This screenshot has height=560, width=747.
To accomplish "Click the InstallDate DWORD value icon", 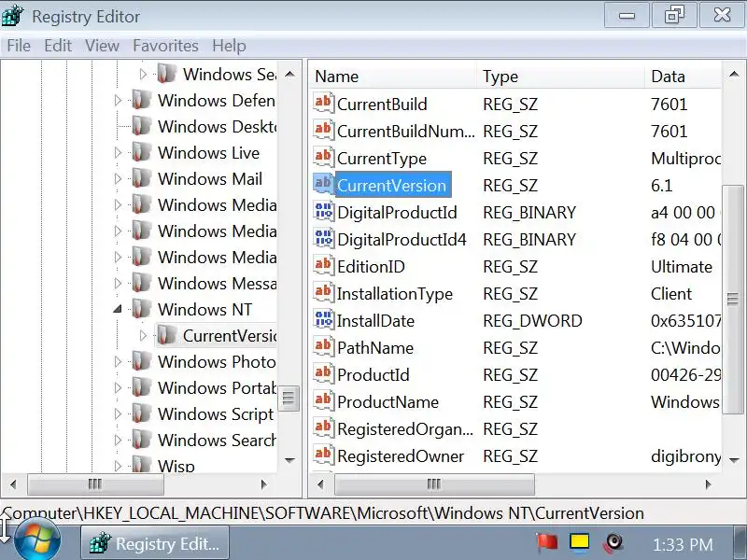I will 323,320.
